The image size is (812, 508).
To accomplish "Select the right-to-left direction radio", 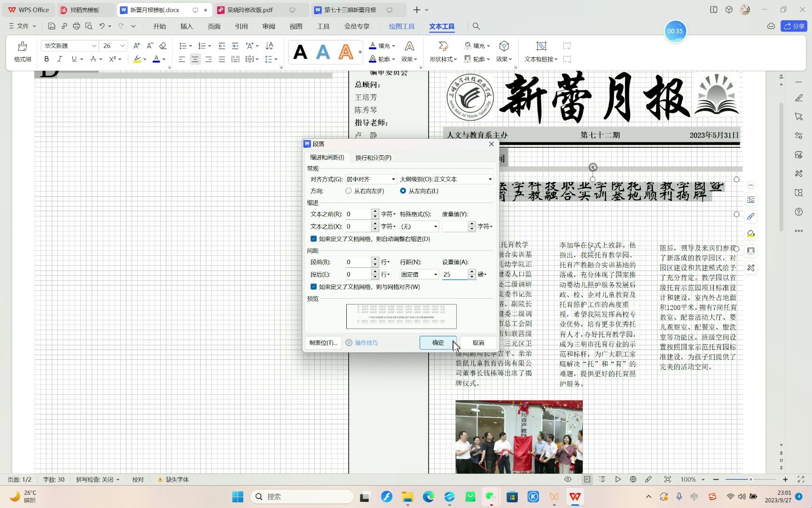I will [x=348, y=191].
